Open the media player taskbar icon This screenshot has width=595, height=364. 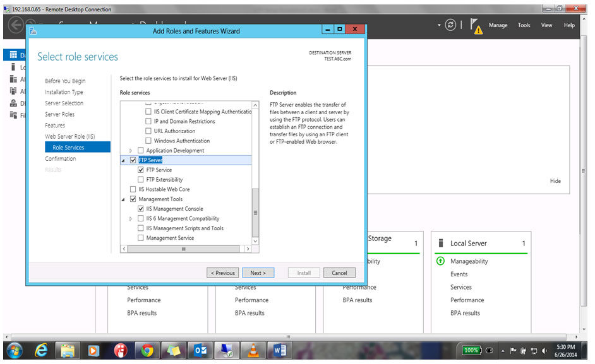click(93, 350)
